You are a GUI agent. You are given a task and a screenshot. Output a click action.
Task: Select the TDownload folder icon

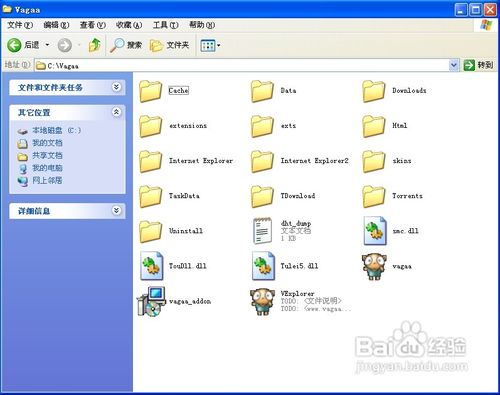tap(262, 196)
